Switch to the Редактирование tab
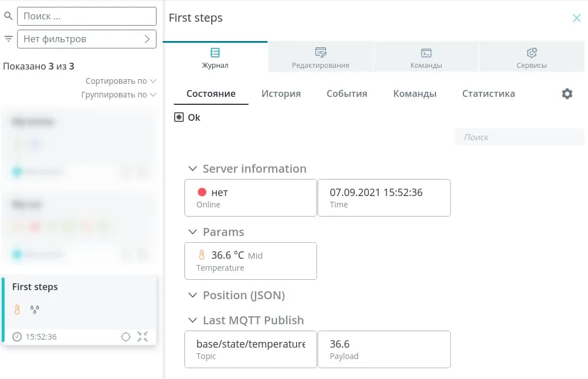Viewport: 588px width, 379px height. (320, 58)
